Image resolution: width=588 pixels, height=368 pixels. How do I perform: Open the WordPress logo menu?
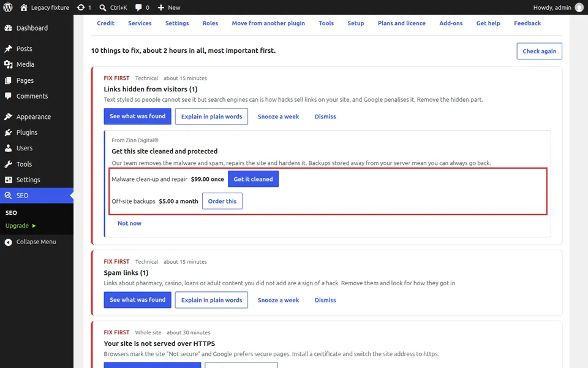point(8,7)
